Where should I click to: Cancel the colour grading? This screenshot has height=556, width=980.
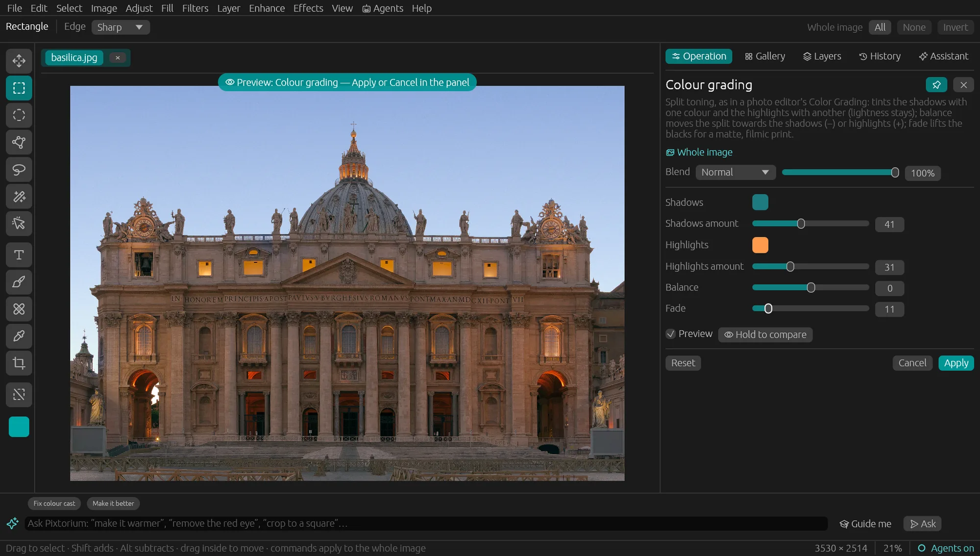[912, 363]
